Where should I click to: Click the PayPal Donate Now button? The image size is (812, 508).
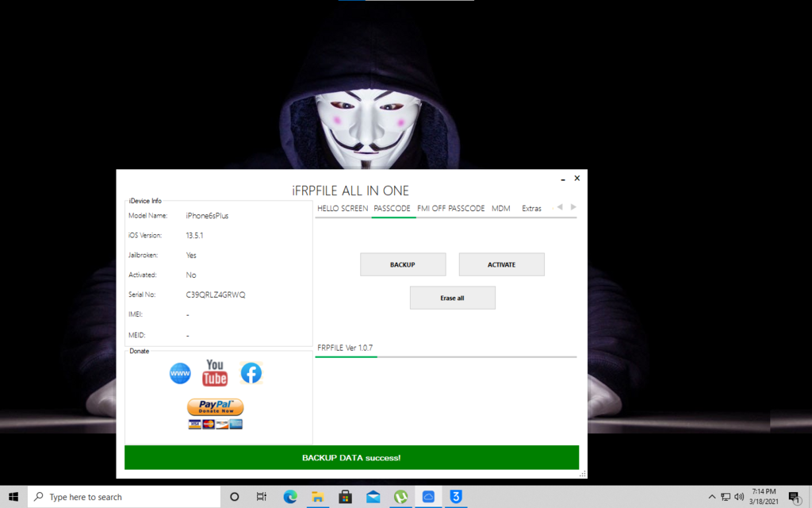click(x=216, y=407)
